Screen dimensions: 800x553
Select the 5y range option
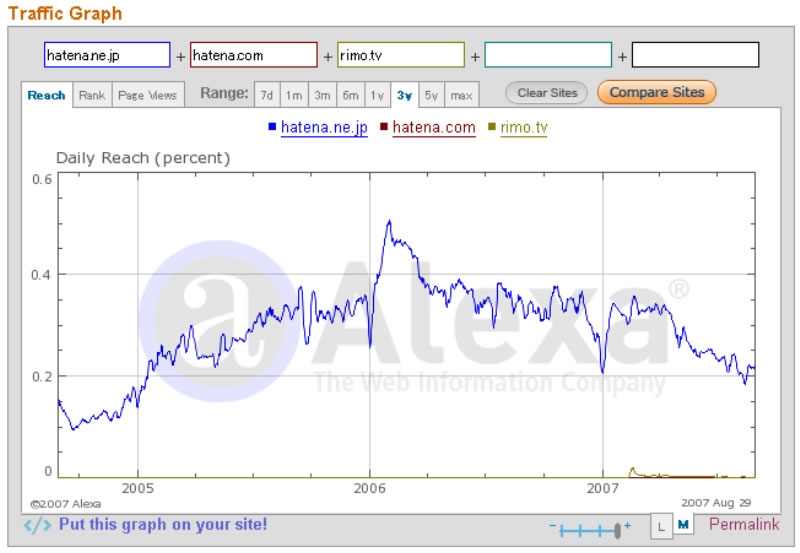point(431,95)
